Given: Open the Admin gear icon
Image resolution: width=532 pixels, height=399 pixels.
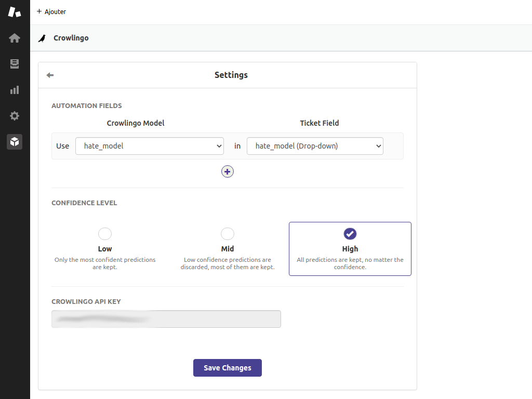Looking at the screenshot, I should (15, 116).
